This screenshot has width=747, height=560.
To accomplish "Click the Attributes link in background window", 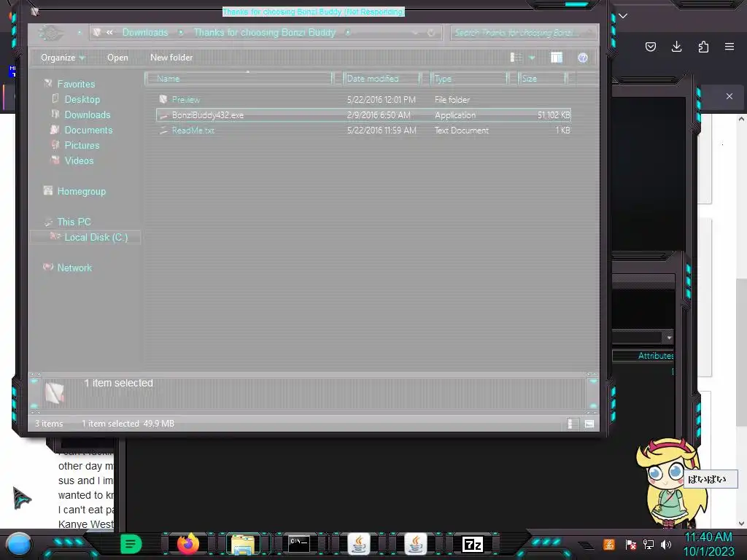I will pyautogui.click(x=656, y=356).
